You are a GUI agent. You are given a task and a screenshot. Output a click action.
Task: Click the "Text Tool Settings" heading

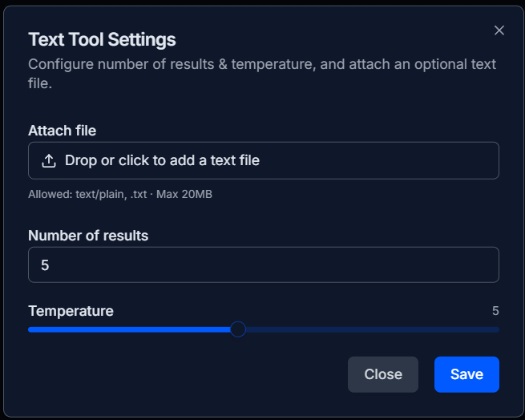tap(102, 39)
